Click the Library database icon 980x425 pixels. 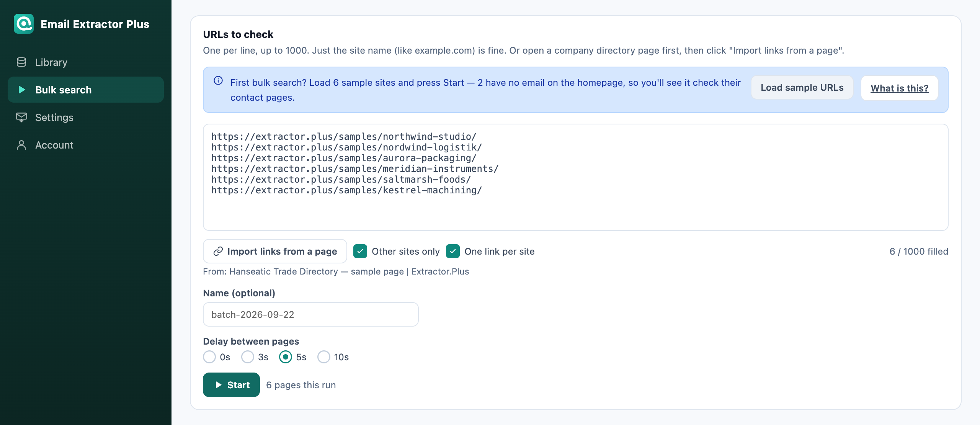[x=21, y=62]
